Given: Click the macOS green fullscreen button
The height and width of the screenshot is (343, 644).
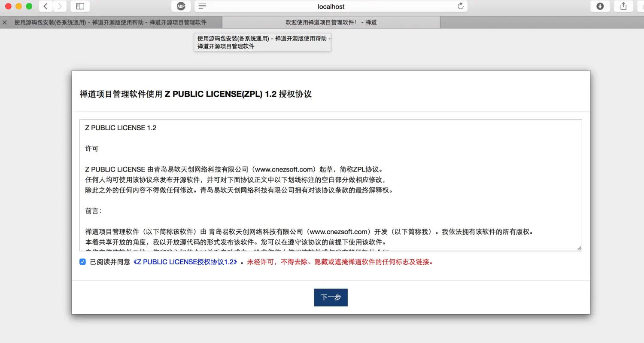Looking at the screenshot, I should click(x=29, y=6).
